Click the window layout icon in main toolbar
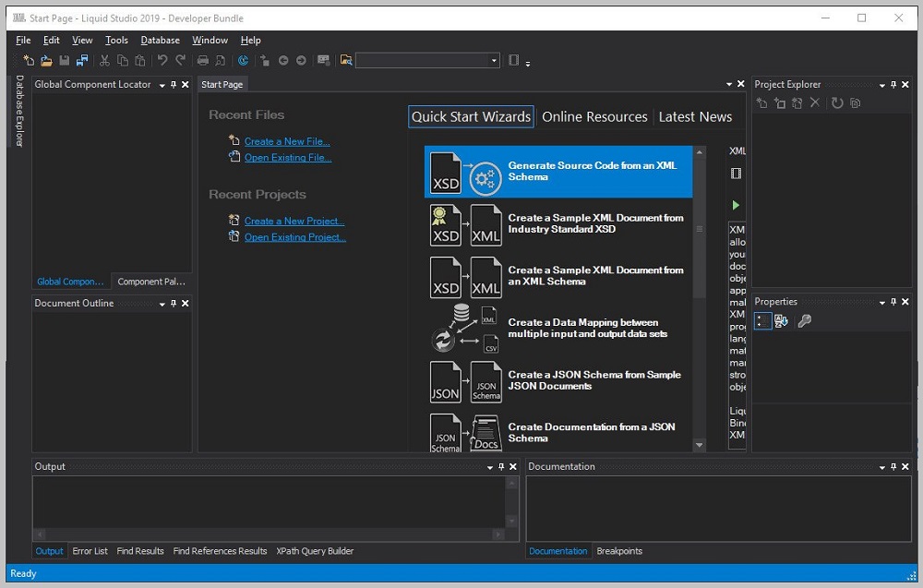 tap(514, 60)
